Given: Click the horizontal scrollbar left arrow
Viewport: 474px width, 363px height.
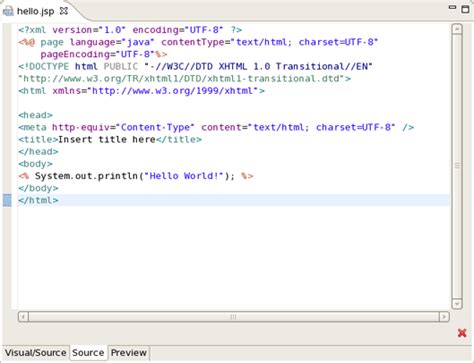Looking at the screenshot, I should [x=23, y=317].
